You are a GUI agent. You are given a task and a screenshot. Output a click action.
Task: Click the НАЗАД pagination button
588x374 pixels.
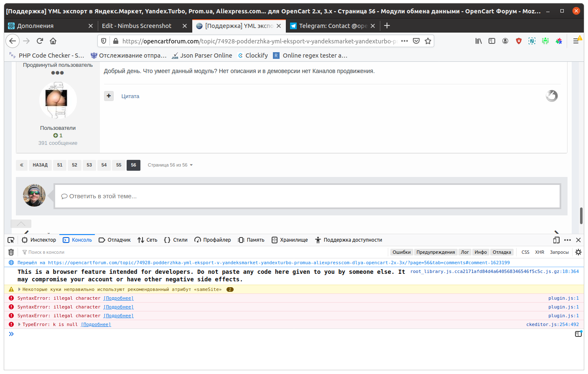(x=40, y=165)
